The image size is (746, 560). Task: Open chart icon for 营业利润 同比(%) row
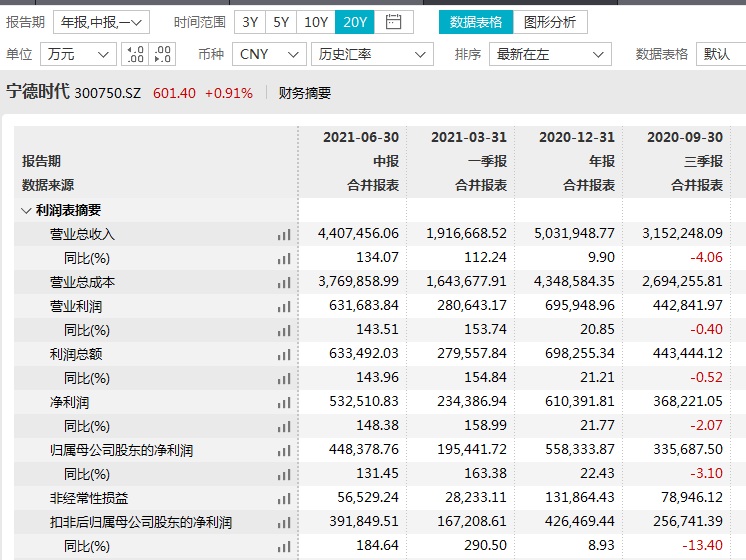coord(284,330)
